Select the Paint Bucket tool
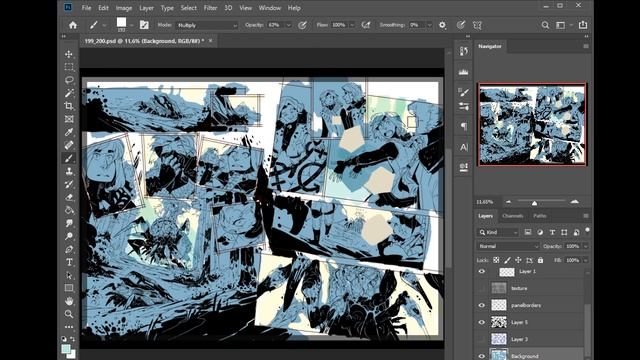This screenshot has width=640, height=360. click(69, 211)
